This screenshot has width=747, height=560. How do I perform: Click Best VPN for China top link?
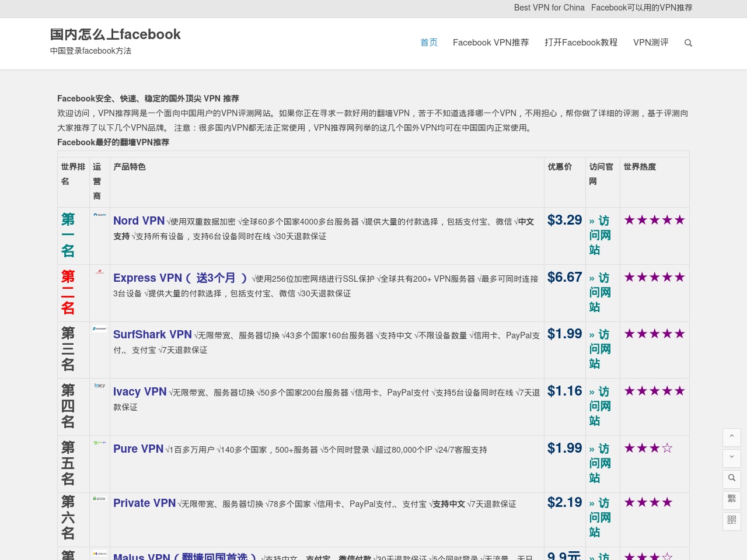coord(549,8)
